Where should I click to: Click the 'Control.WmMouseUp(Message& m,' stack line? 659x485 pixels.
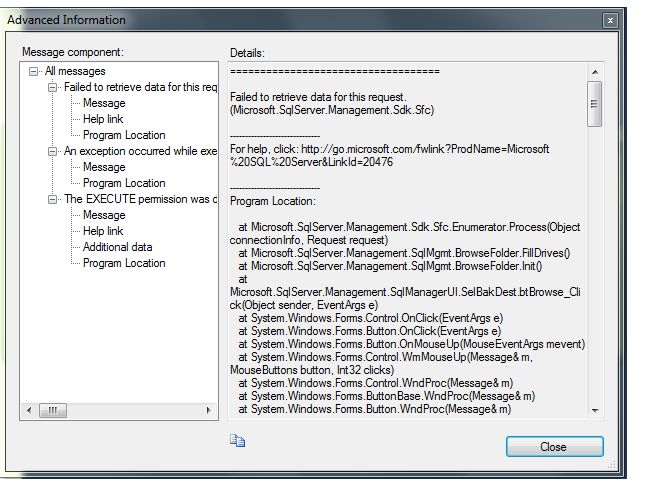386,357
